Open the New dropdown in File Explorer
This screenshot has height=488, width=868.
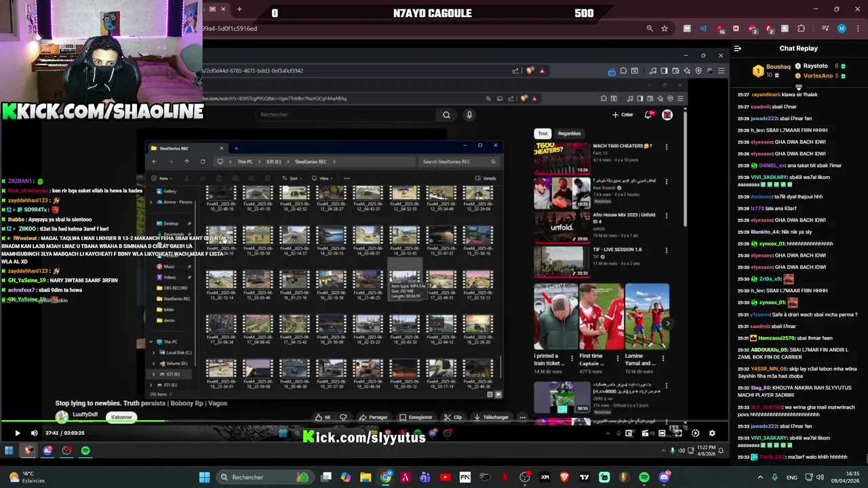(163, 178)
